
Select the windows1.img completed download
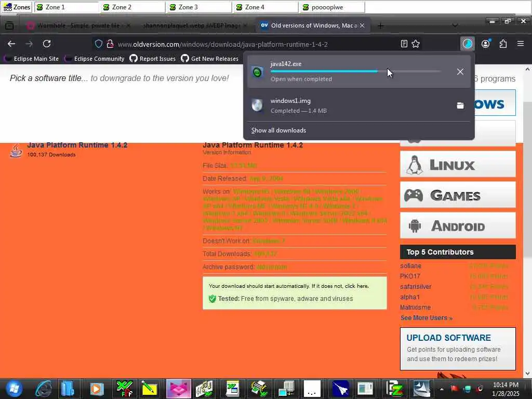(358, 105)
